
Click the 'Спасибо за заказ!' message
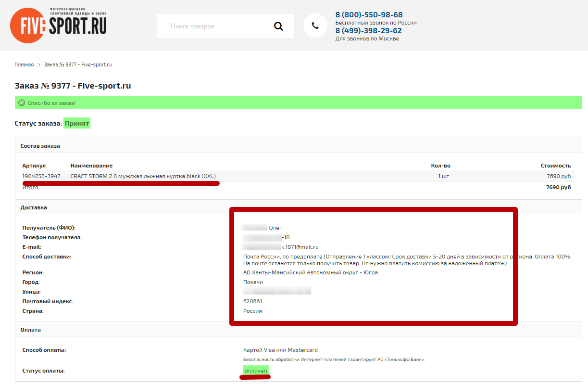click(51, 103)
